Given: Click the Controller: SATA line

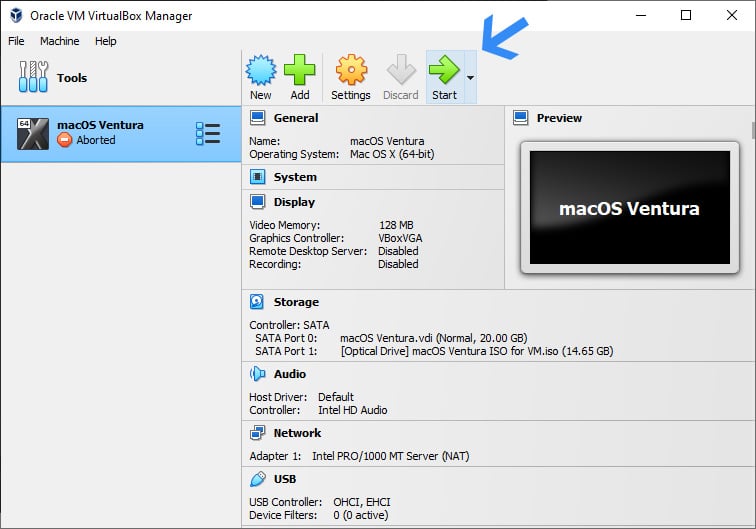Looking at the screenshot, I should click(289, 325).
